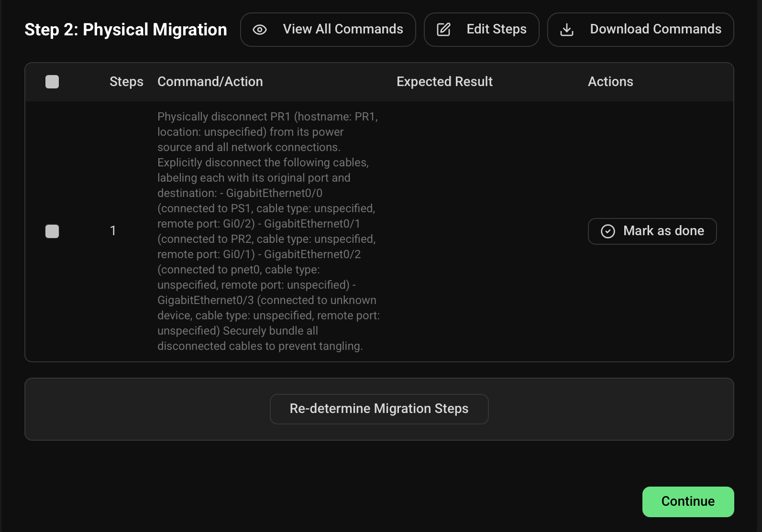
Task: Click the Physically disconnect PR1 command text
Action: pos(269,231)
